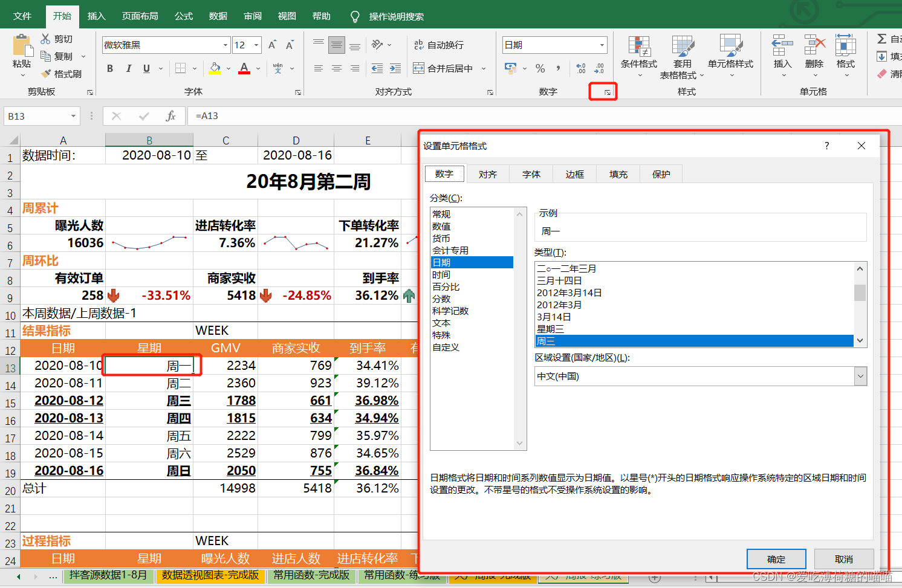902x588 pixels.
Task: Open the Conditional Formatting (条件格式) menu
Action: point(638,57)
